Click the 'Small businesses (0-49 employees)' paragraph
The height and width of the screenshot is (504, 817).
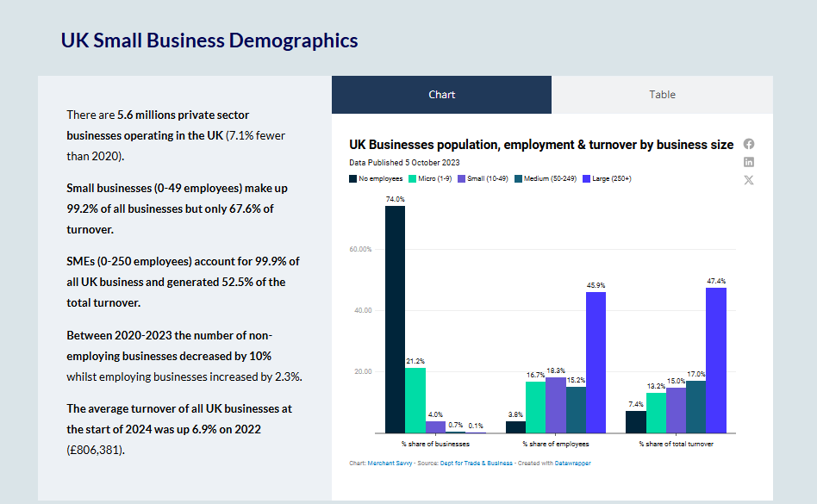coord(177,208)
